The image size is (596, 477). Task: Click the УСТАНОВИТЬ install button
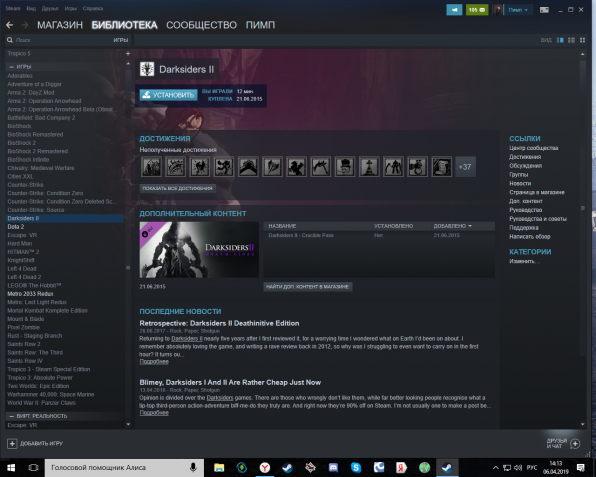coord(168,95)
